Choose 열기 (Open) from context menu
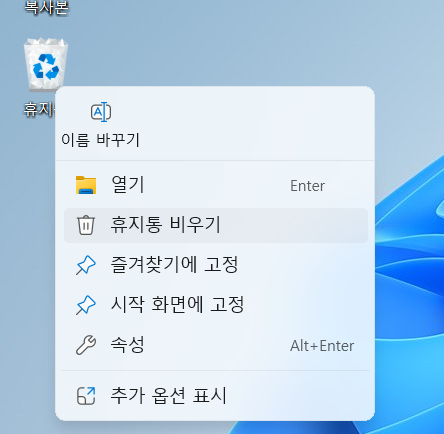The image size is (444, 434). [x=216, y=185]
